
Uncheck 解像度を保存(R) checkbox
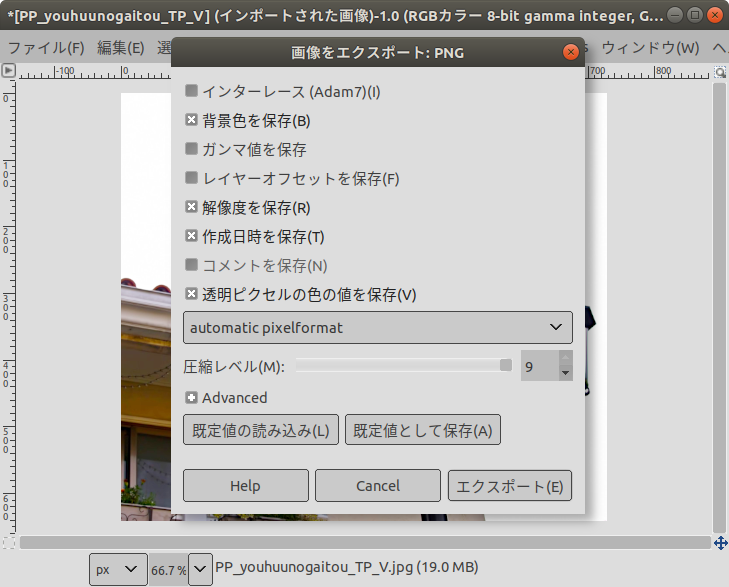(191, 206)
